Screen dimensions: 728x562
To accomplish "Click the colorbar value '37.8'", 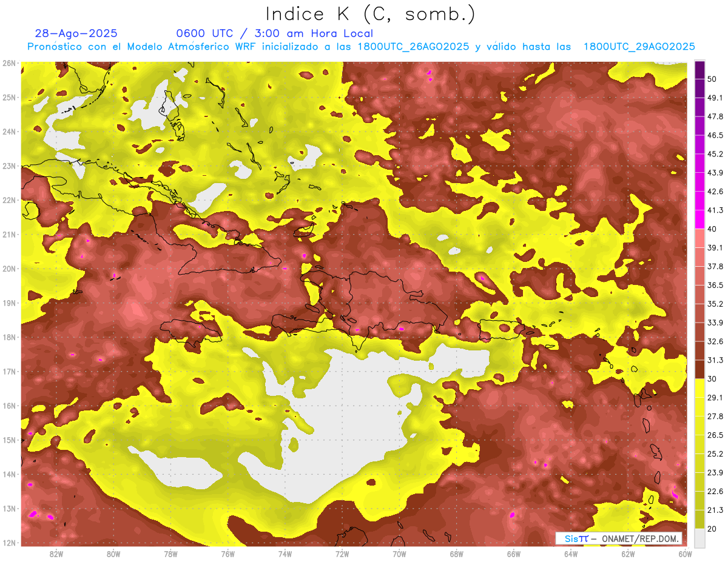I will (x=715, y=266).
